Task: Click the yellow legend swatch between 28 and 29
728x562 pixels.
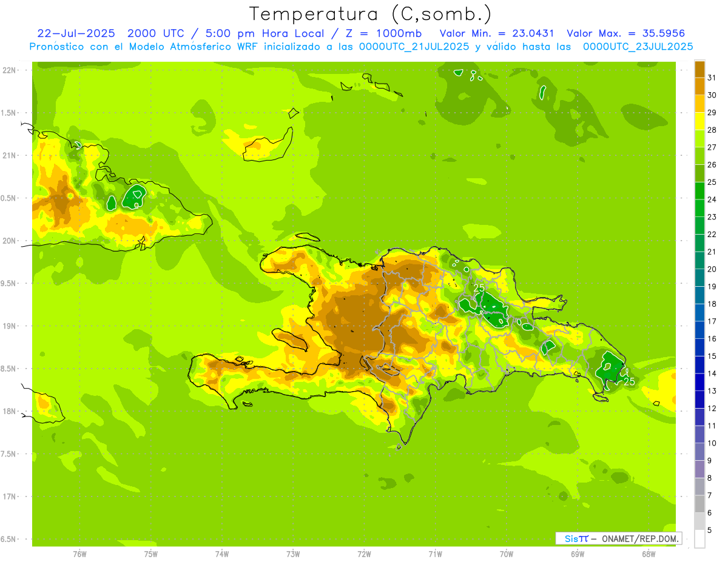Action: pyautogui.click(x=699, y=121)
